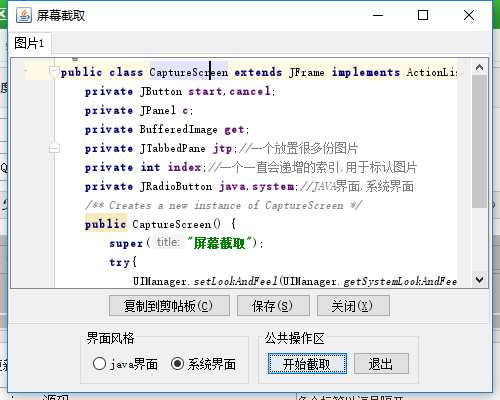This screenshot has height=400, width=500.
Task: Click the 复制到剪帖板(C) button
Action: 169,305
